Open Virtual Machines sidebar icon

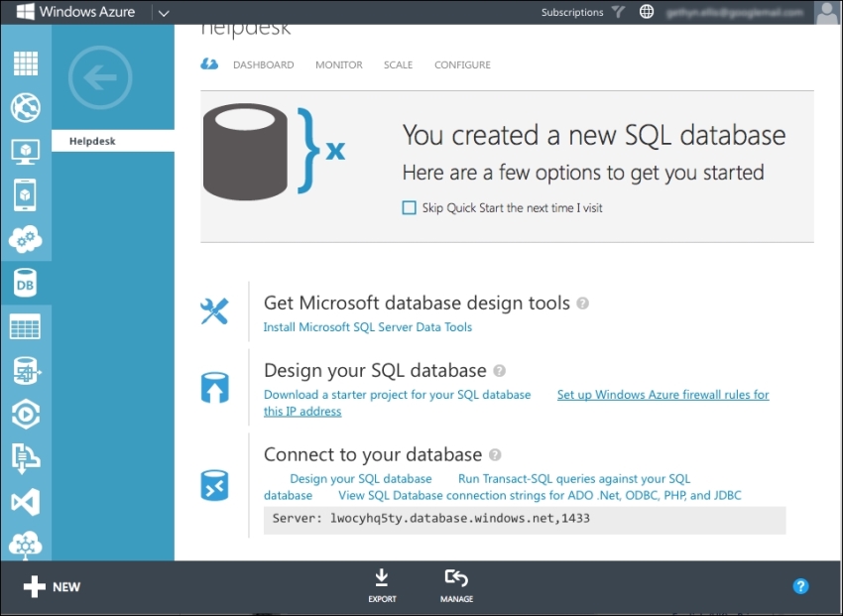pos(26,152)
